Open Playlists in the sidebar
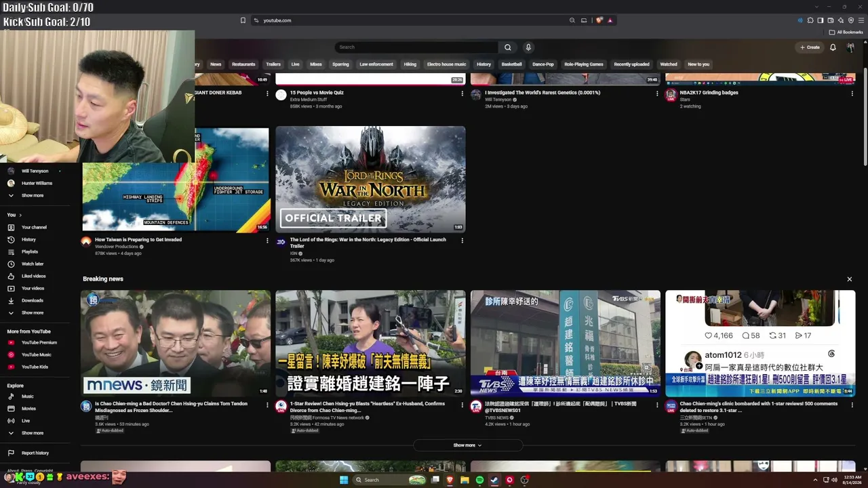The width and height of the screenshot is (868, 488). click(x=30, y=251)
